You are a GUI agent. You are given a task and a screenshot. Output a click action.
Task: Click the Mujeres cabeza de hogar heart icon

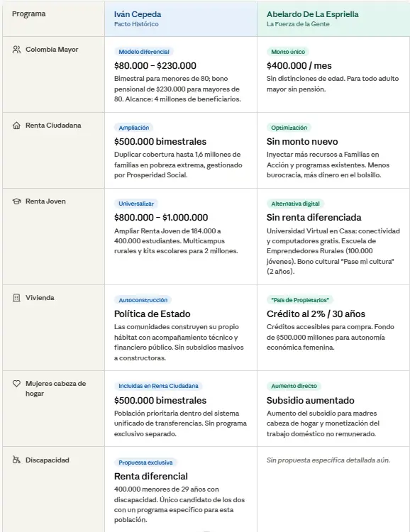[16, 384]
